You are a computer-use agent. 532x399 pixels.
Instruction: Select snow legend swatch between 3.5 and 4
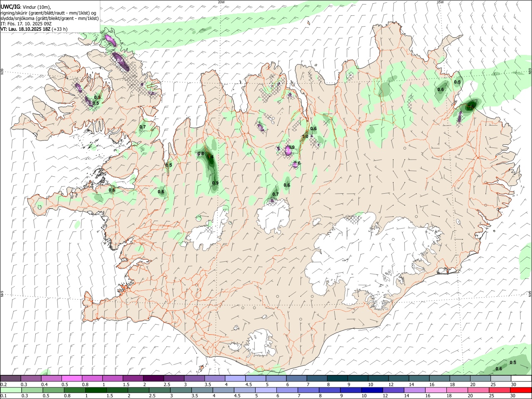pyautogui.click(x=214, y=379)
